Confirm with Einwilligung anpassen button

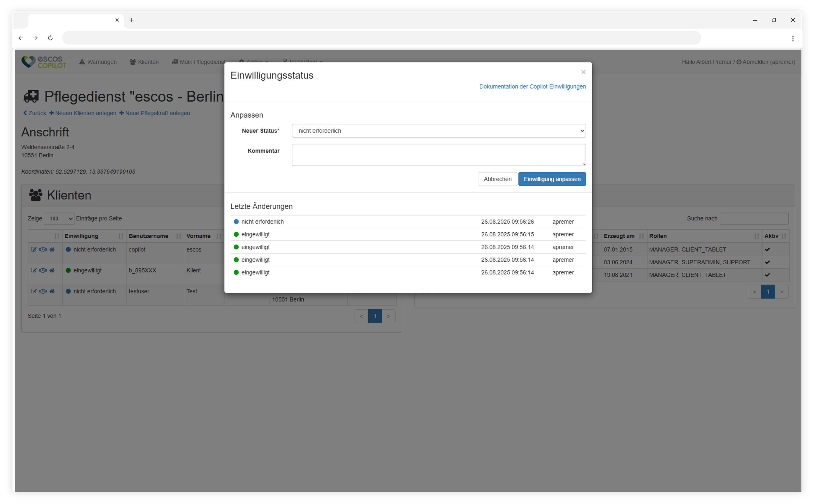point(552,179)
